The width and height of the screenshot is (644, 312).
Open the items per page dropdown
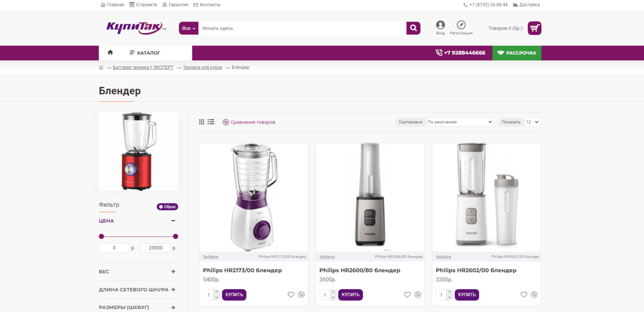[x=533, y=122]
